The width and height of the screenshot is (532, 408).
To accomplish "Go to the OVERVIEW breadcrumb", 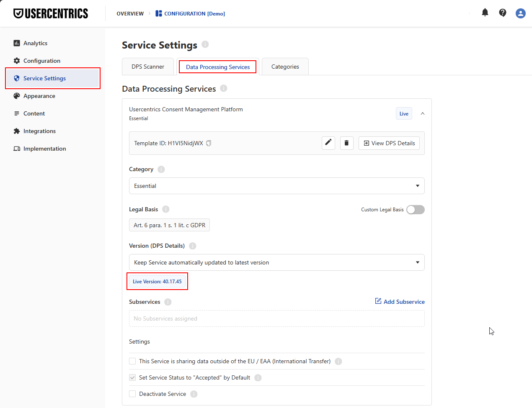I will click(130, 14).
